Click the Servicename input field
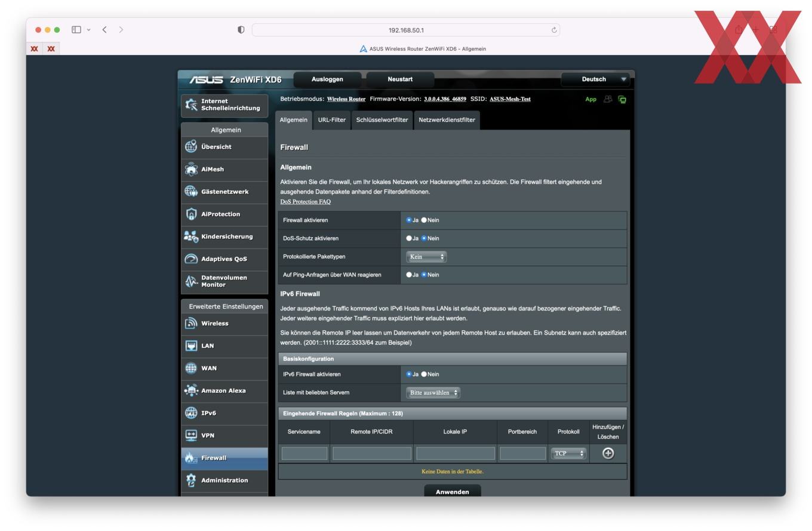The image size is (812, 531). pyautogui.click(x=304, y=453)
